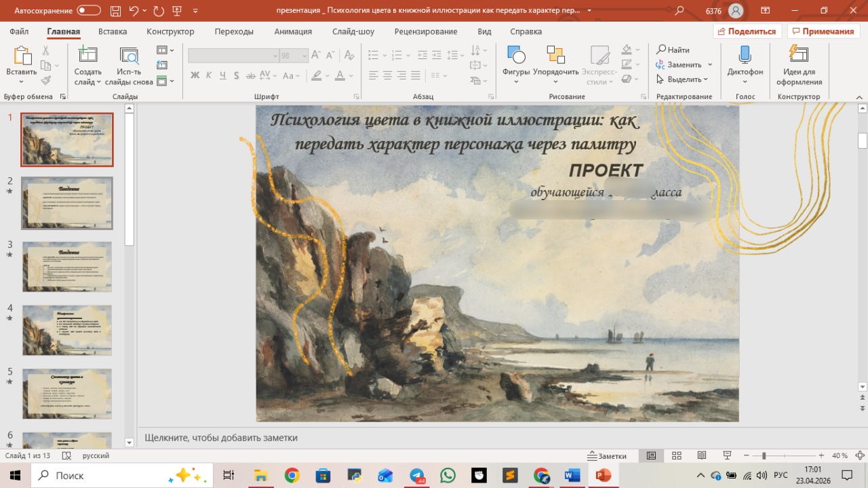Screen dimensions: 868x488
Task: Switch to the Анимация tab
Action: click(293, 31)
